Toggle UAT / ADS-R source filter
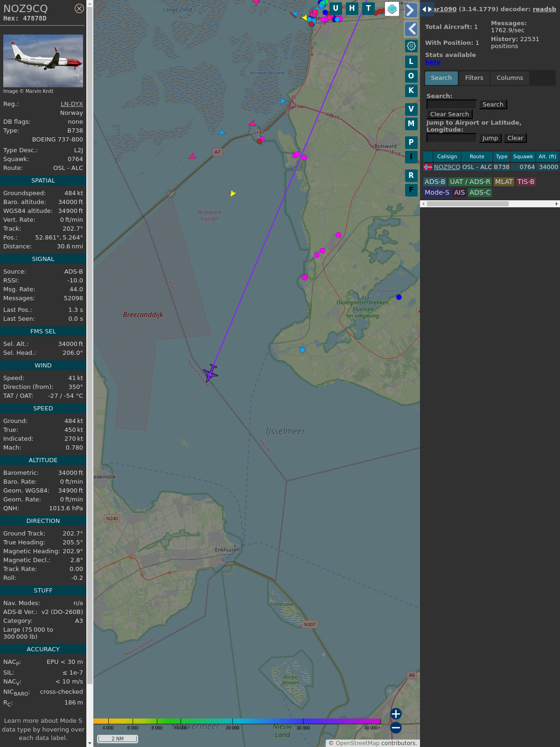 click(x=470, y=182)
